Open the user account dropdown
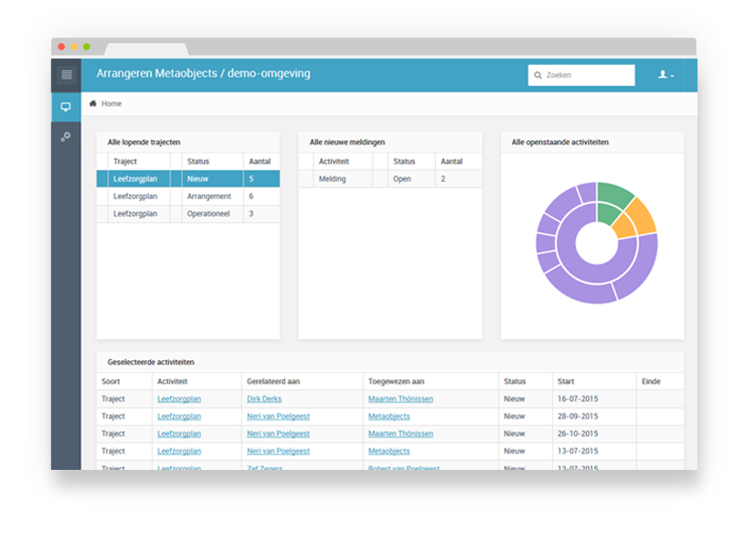The height and width of the screenshot is (543, 756). click(665, 75)
